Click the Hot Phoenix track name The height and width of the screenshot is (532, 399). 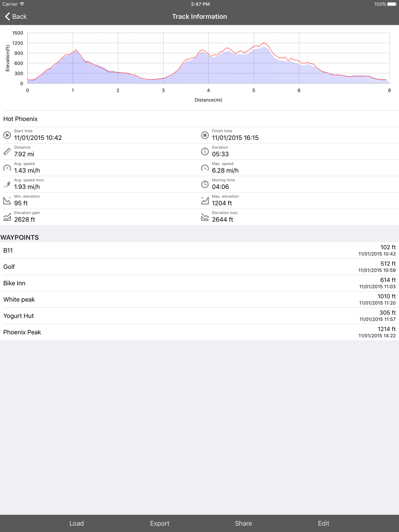tap(20, 119)
